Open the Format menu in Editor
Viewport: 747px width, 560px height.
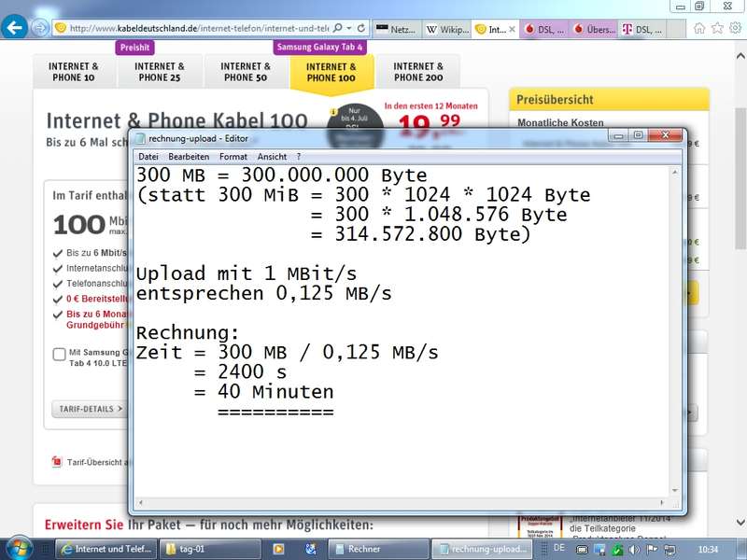[233, 157]
